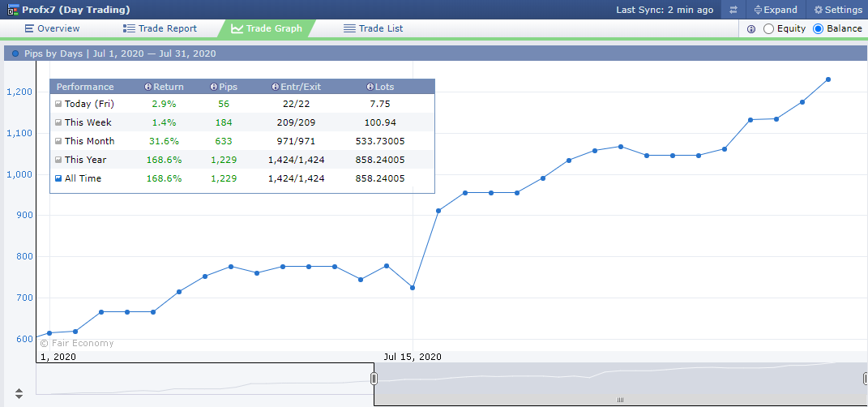Click the Profx7 account icon in title bar

[x=12, y=10]
